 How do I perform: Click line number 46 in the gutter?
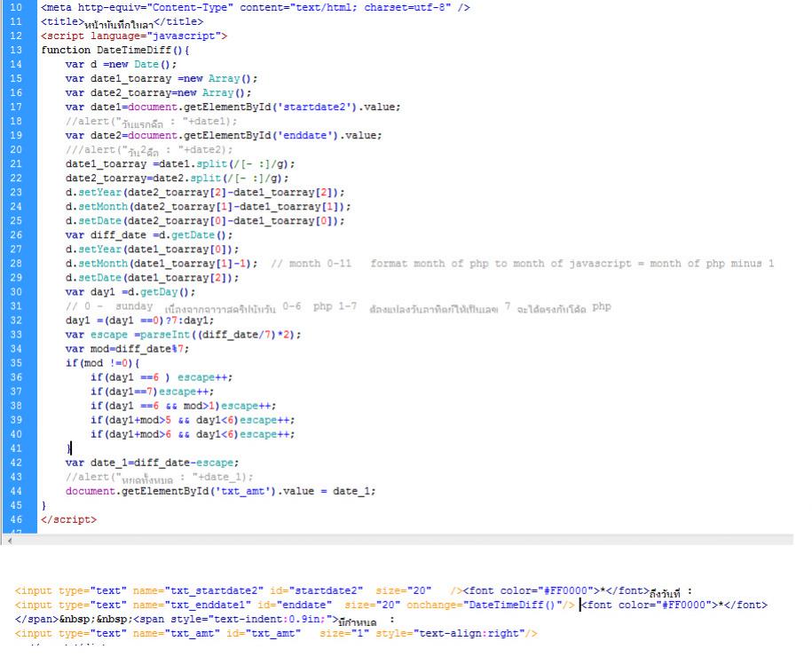tap(16, 519)
